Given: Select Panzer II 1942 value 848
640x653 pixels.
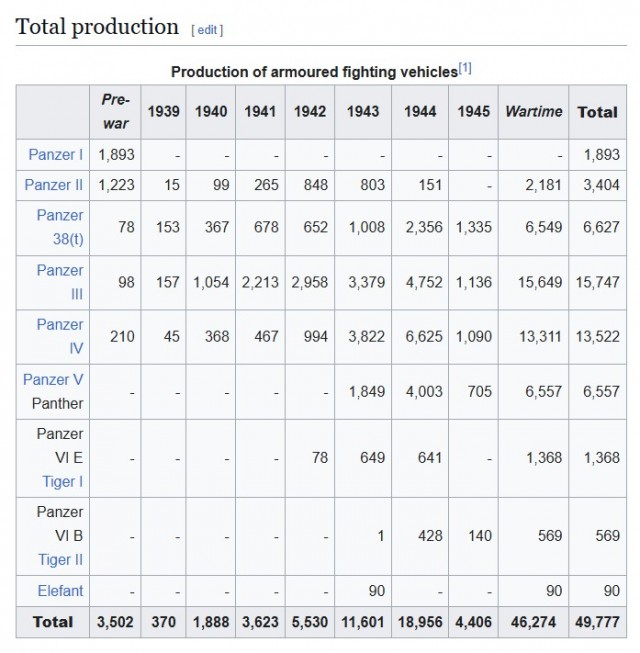Looking at the screenshot, I should 316,185.
